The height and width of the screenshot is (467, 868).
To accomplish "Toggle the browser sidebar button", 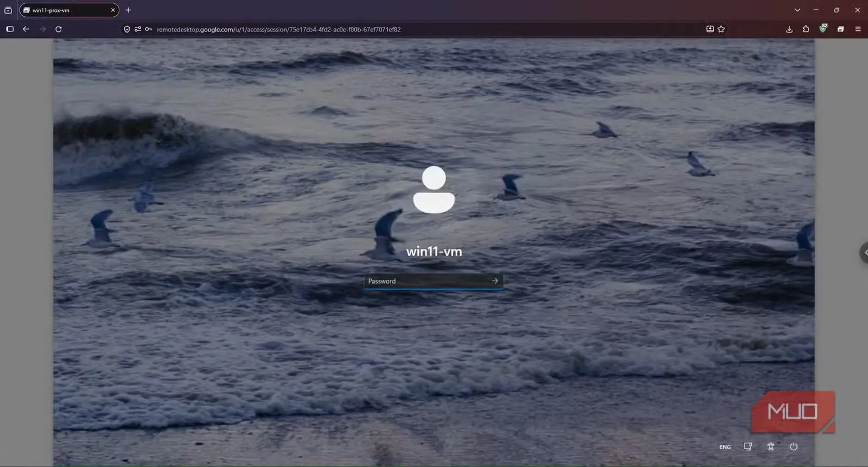I will point(10,29).
